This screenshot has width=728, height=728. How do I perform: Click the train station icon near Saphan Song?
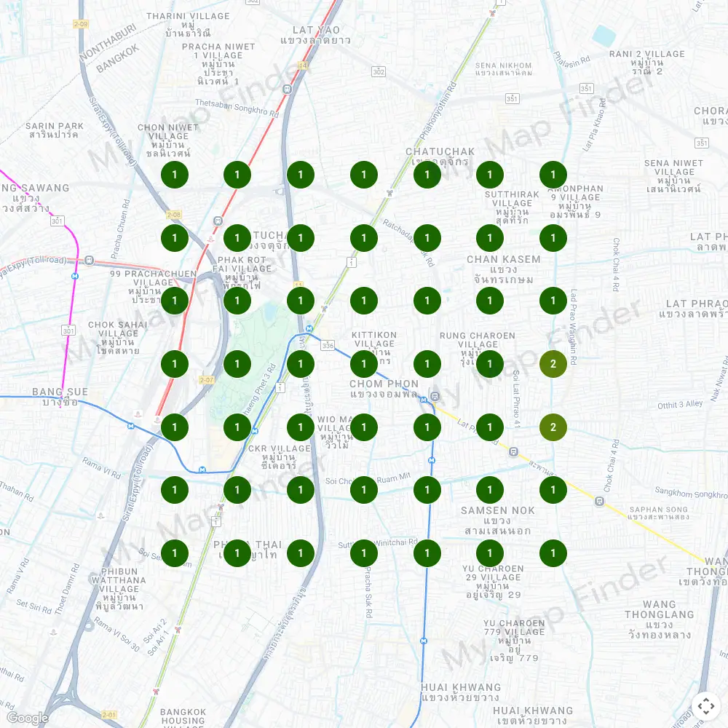click(x=599, y=501)
